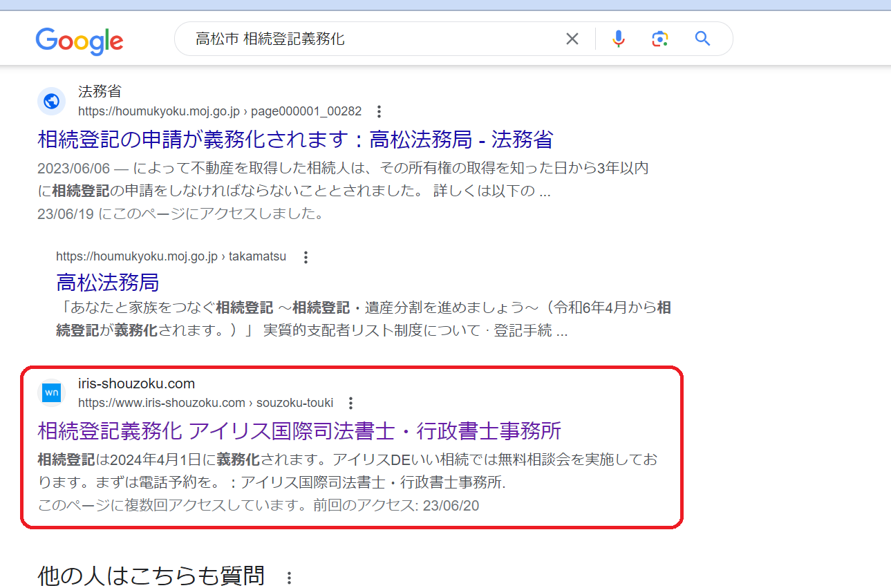Viewport: 891px width, 588px height.
Task: Select 23/06/19 にこのページにアクセスしました note
Action: [x=180, y=214]
